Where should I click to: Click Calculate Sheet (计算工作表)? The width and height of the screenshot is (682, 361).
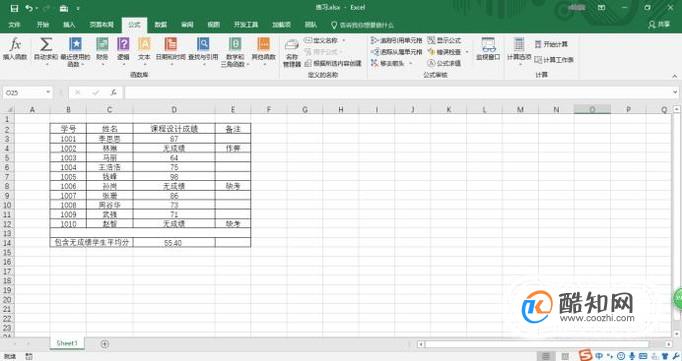(x=554, y=60)
